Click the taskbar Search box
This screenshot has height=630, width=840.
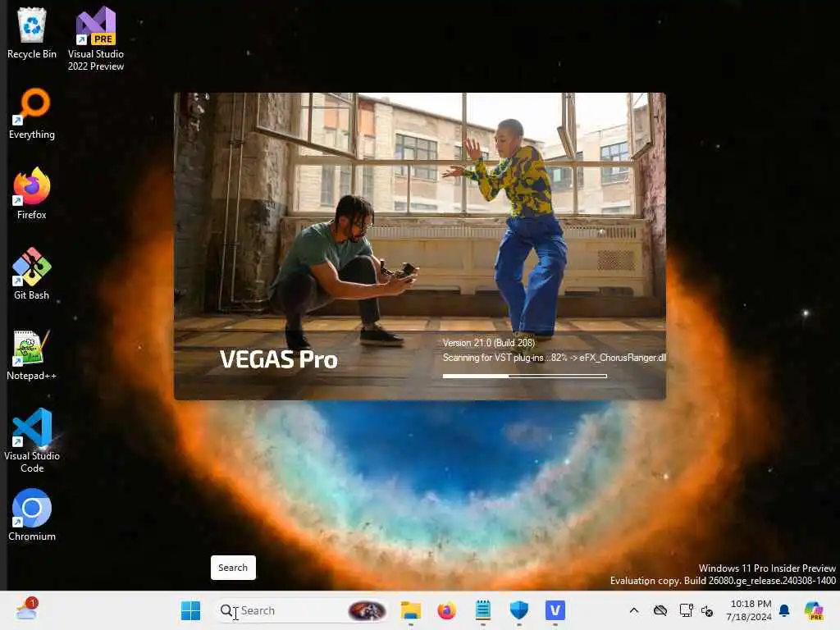pyautogui.click(x=302, y=610)
